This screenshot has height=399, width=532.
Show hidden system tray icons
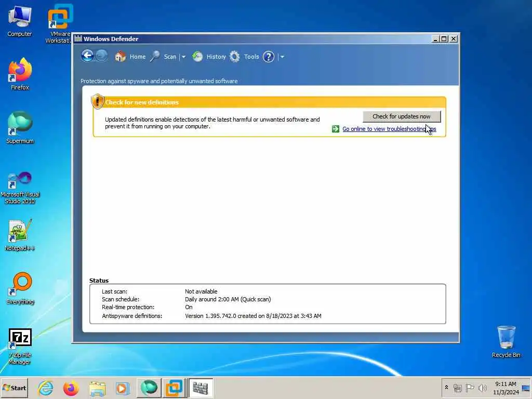point(446,388)
